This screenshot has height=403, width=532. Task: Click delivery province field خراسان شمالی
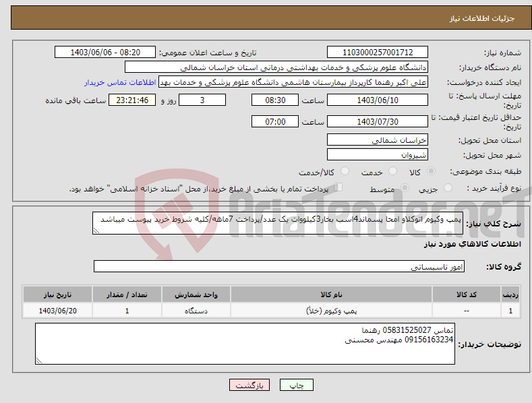coord(378,139)
